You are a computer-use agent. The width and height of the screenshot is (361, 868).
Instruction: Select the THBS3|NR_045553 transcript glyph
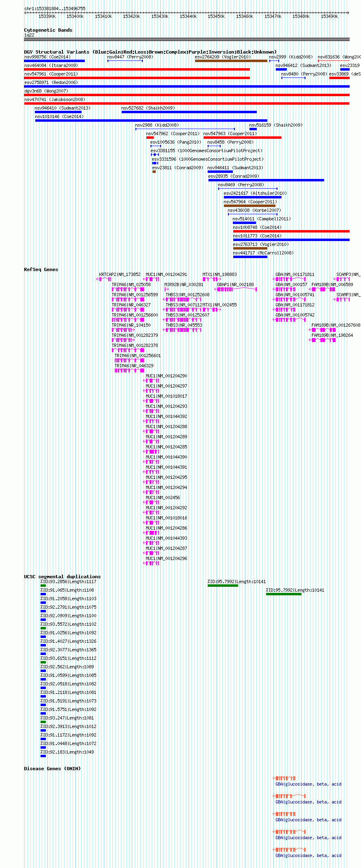click(x=182, y=330)
